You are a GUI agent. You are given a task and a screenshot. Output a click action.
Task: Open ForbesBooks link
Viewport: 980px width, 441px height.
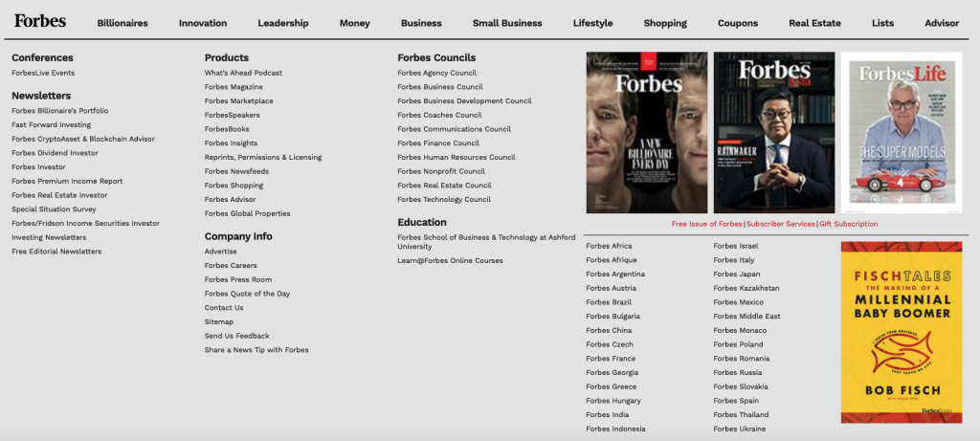227,129
